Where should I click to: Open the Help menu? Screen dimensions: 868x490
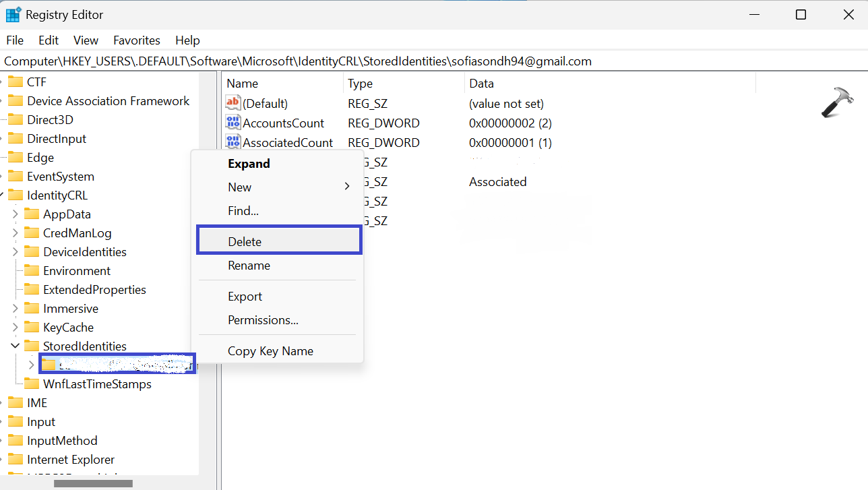(x=187, y=40)
